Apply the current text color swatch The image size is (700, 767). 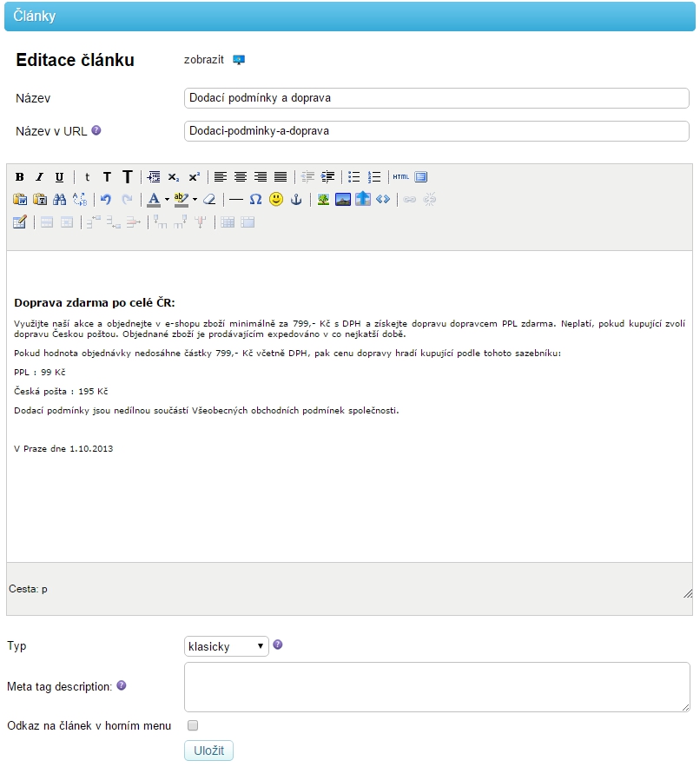tap(154, 199)
